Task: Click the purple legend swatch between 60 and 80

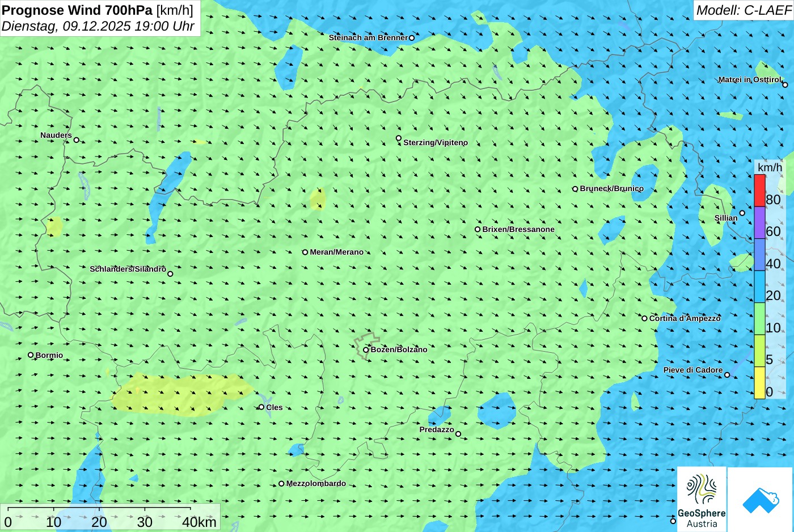Action: click(759, 222)
